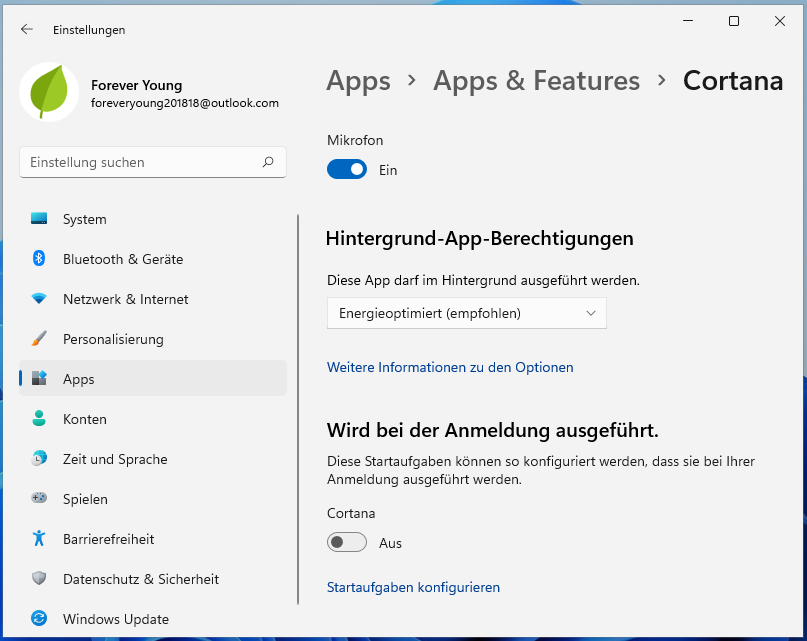Open Startaufgaben konfigurieren link
The image size is (807, 641).
tap(413, 587)
